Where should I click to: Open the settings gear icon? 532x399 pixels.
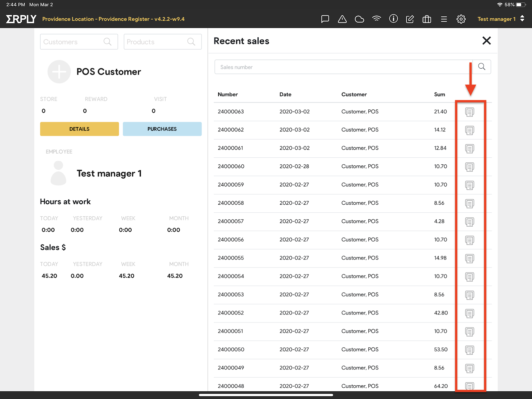click(x=461, y=19)
